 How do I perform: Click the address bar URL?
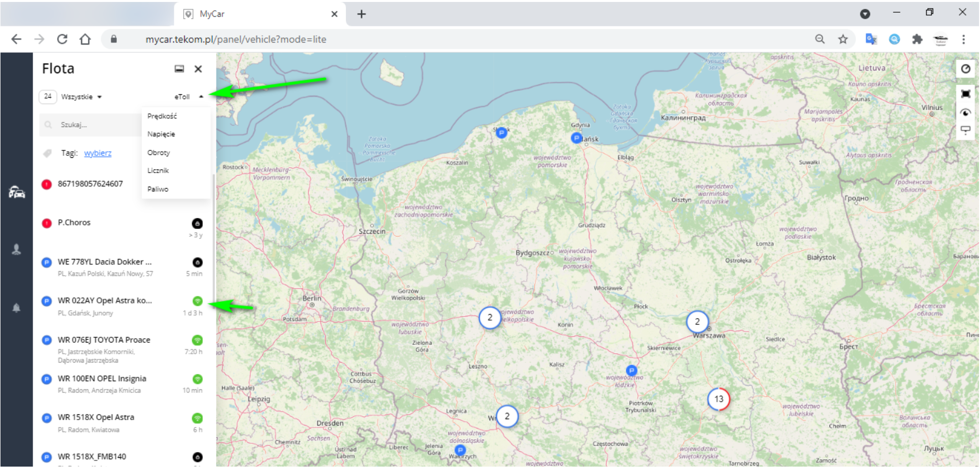pyautogui.click(x=236, y=39)
